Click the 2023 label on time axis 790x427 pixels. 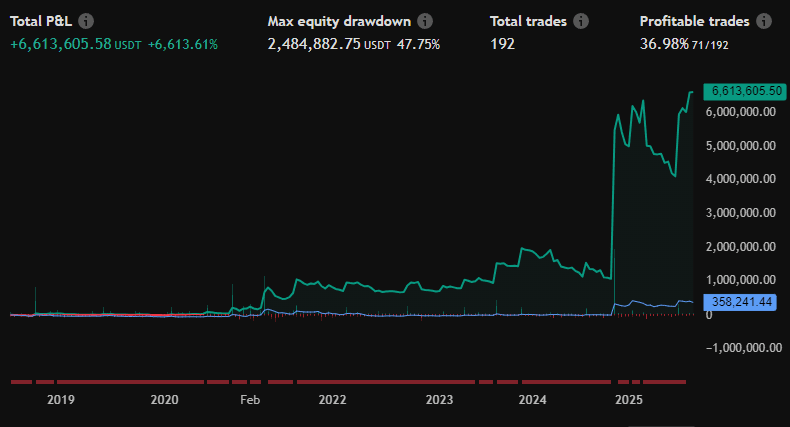click(439, 400)
